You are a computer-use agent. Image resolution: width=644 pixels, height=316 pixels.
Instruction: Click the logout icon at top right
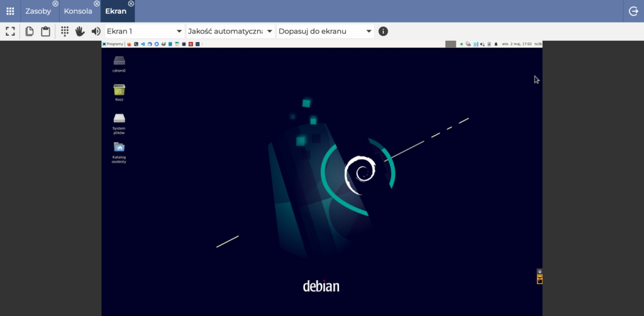pyautogui.click(x=633, y=11)
